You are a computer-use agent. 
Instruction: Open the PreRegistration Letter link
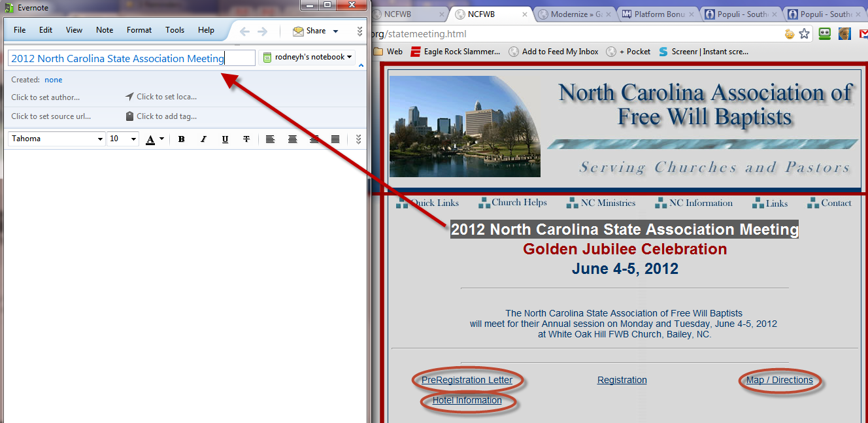467,380
